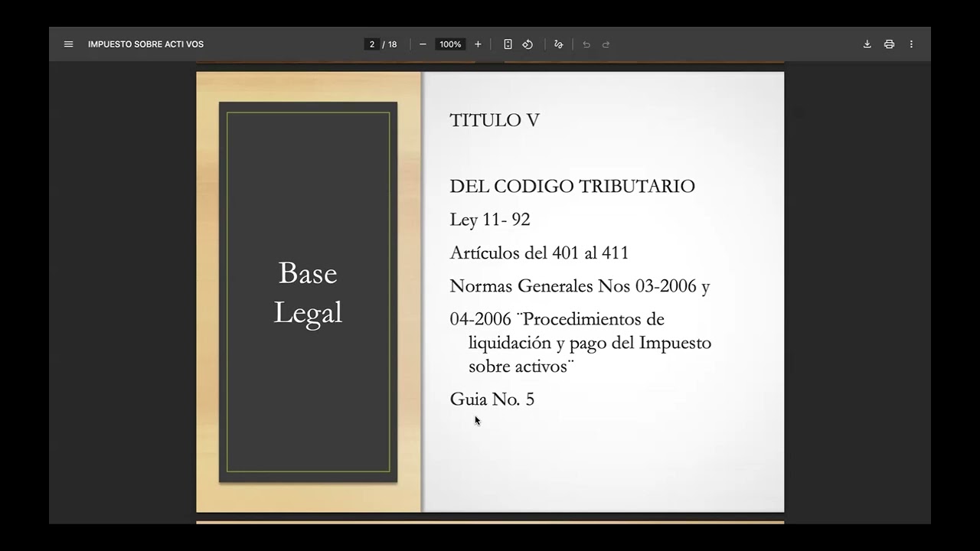Click the undo arrow in toolbar

tap(586, 44)
